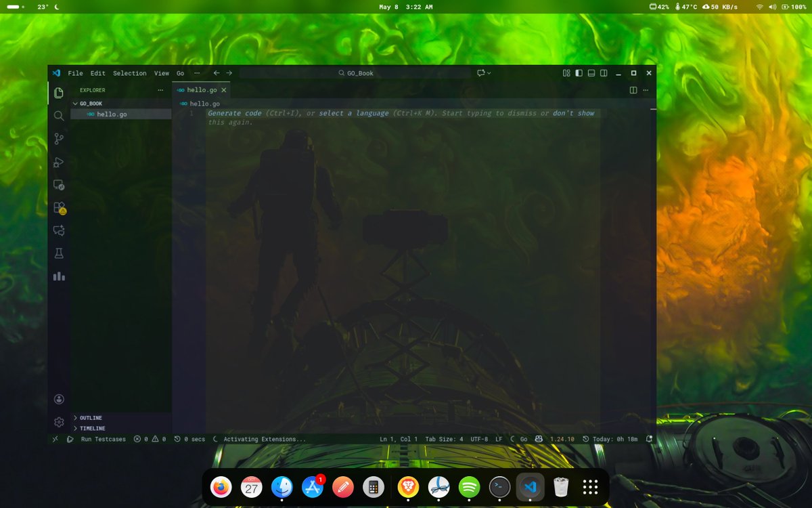Click the GO_Book search command center
Screen dimensions: 812x508
point(355,73)
